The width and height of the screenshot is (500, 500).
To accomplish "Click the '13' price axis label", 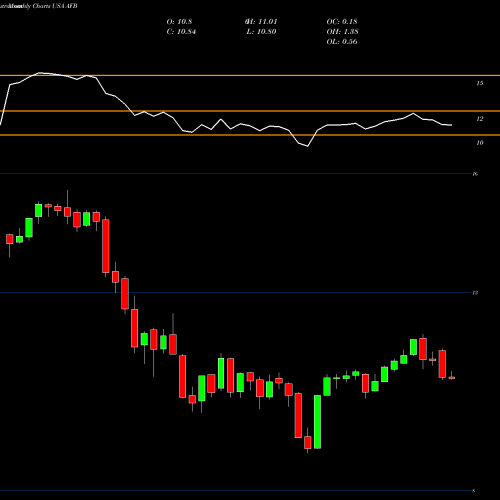I will pyautogui.click(x=475, y=293).
